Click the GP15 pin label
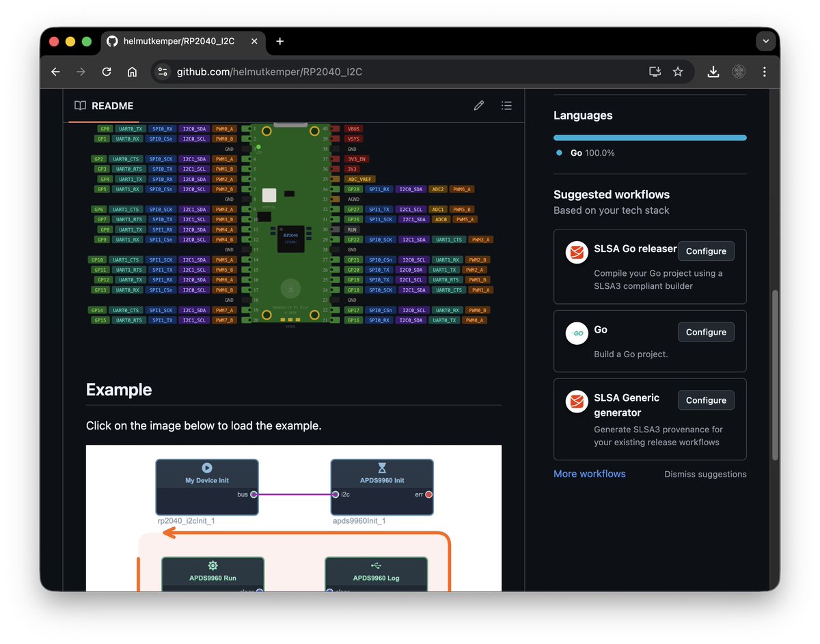Viewport: 820px width, 644px height. pyautogui.click(x=100, y=320)
